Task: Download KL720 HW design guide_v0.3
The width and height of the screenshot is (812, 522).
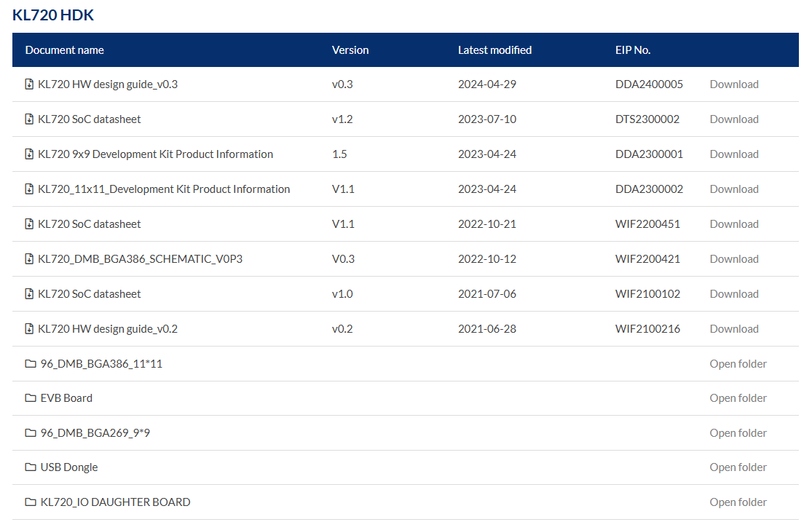Action: (x=734, y=84)
